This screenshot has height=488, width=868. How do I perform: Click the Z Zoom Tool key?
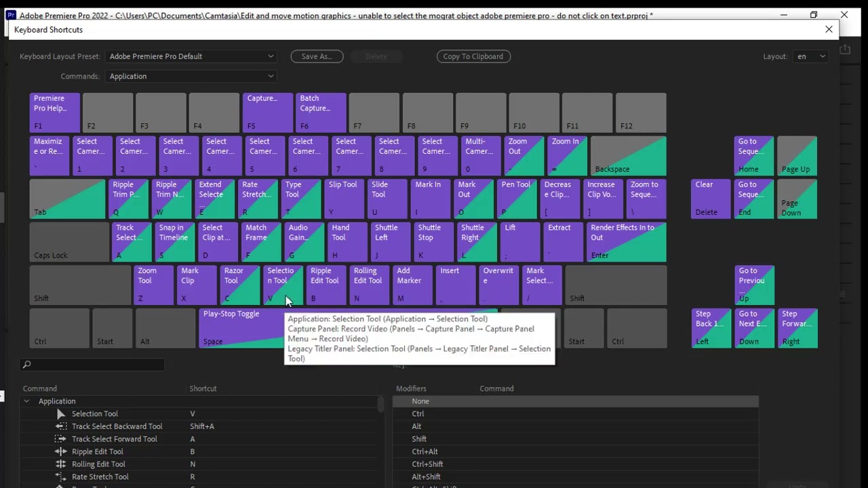pos(154,285)
